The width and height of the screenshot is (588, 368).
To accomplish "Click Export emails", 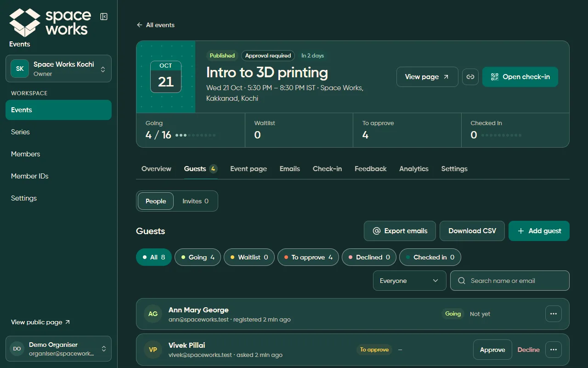I will click(400, 231).
